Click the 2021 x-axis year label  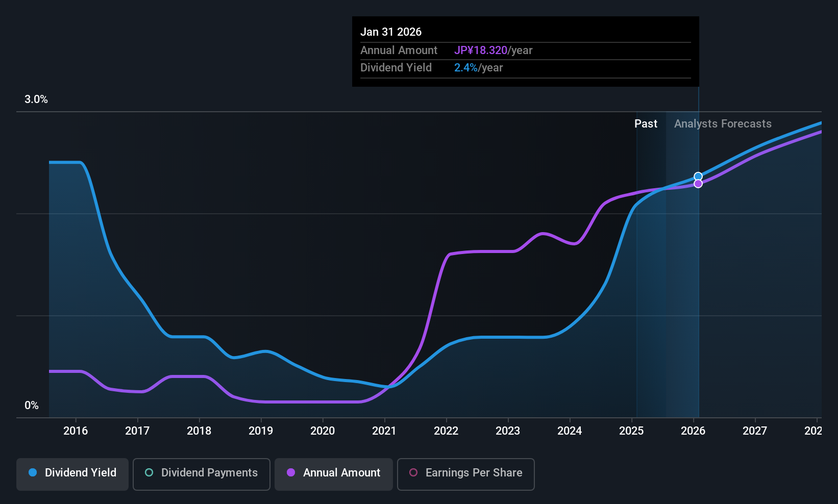pos(384,431)
